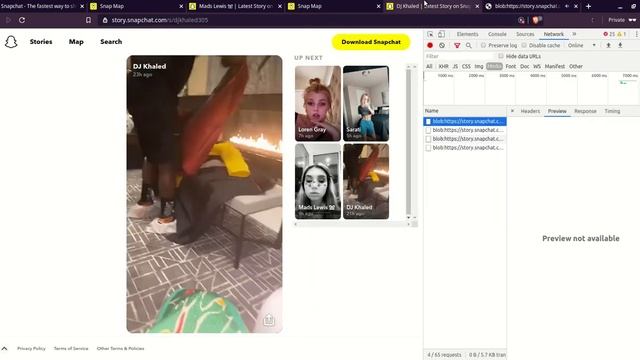Click the lock icon beside the URL
640x360 pixels.
point(105,20)
